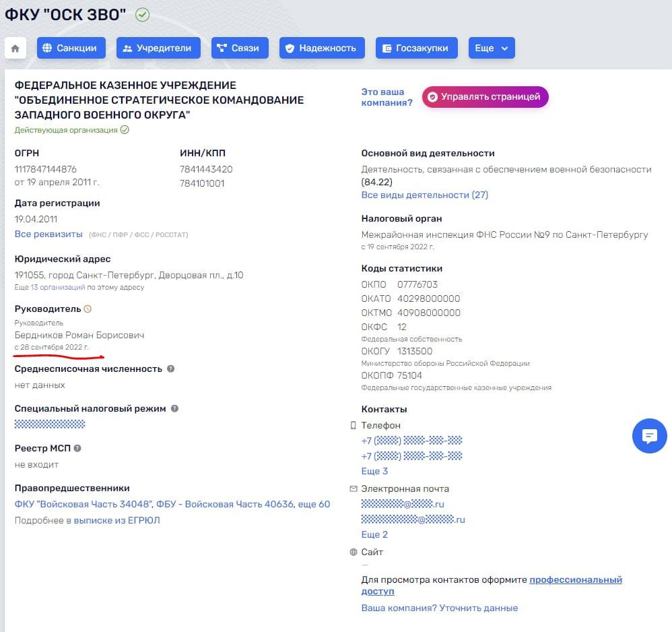Image resolution: width=672 pixels, height=632 pixels.
Task: Switch to the Учредители tab
Action: pos(158,49)
